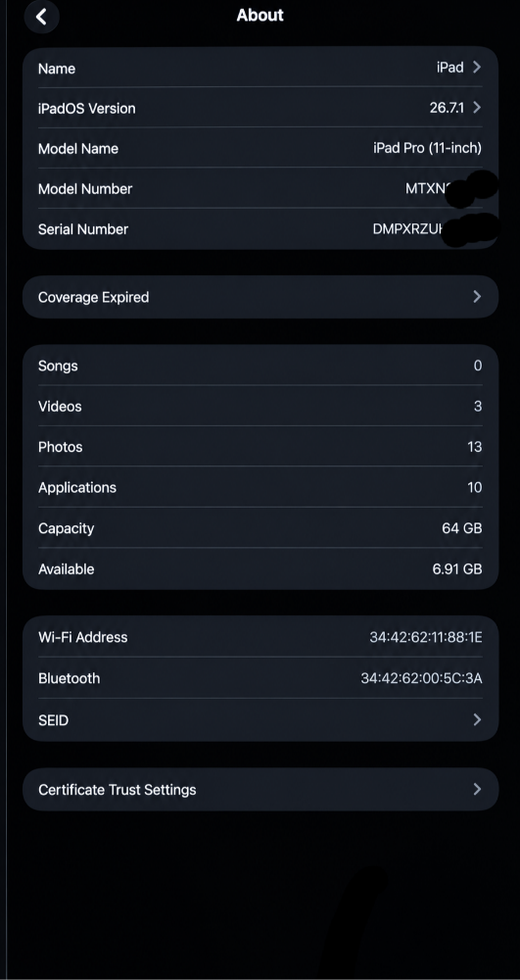The height and width of the screenshot is (980, 520).
Task: Tap the Model Number label
Action: [85, 189]
